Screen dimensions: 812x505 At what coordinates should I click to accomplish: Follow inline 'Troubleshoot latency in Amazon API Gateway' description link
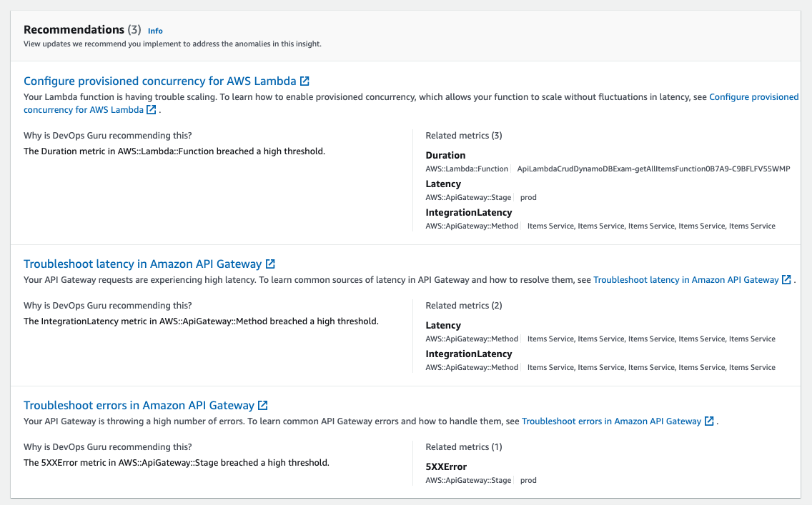point(685,280)
